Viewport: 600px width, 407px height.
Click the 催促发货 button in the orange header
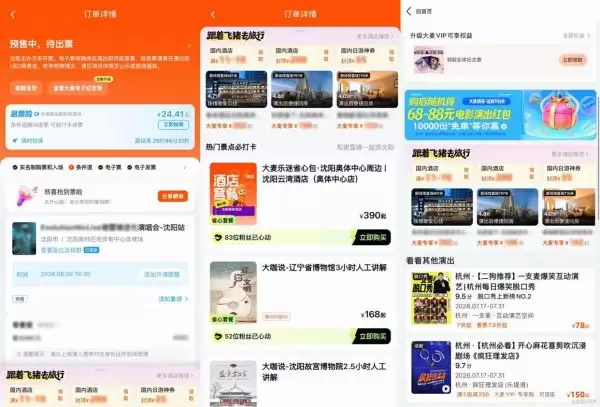[x=26, y=88]
